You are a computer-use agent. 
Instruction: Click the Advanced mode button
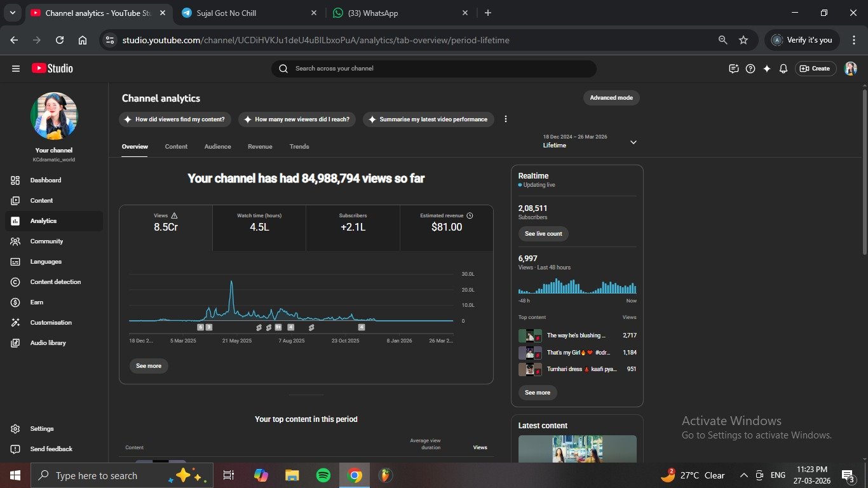tap(611, 98)
